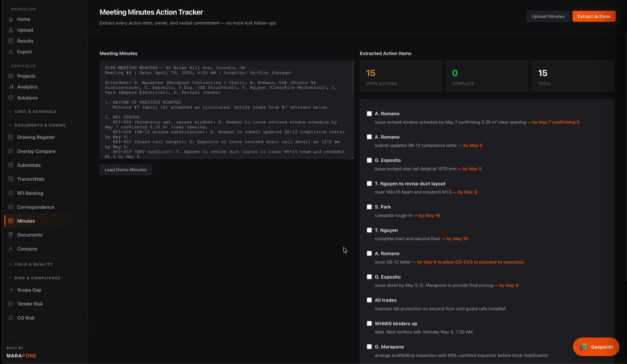Click the 'Meeting Minutes Action Tracker' title
The height and width of the screenshot is (364, 627).
pos(151,12)
